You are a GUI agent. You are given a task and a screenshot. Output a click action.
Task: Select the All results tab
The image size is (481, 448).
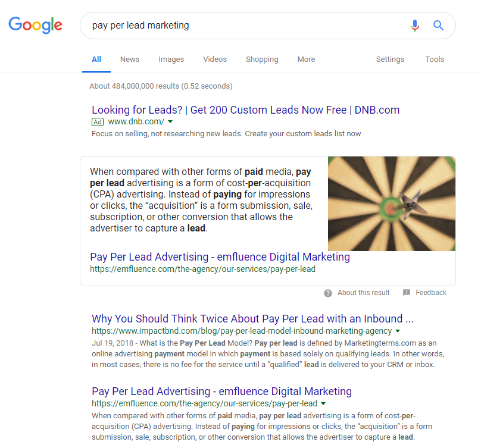pyautogui.click(x=96, y=59)
